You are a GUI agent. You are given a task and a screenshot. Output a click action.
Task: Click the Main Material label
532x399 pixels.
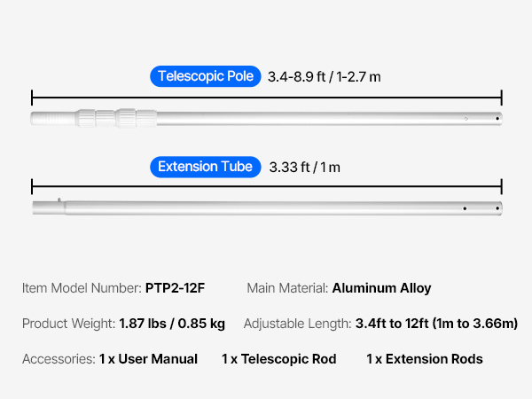coord(287,288)
